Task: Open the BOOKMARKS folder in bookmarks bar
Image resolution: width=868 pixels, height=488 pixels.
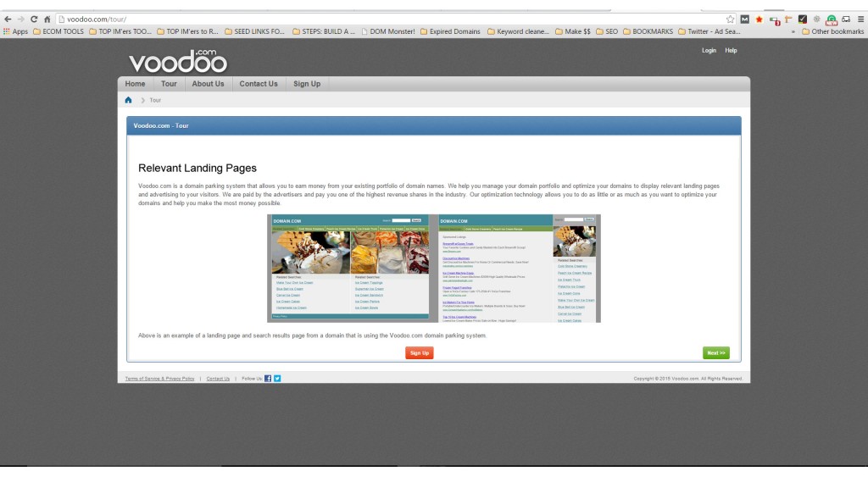Action: (x=648, y=31)
